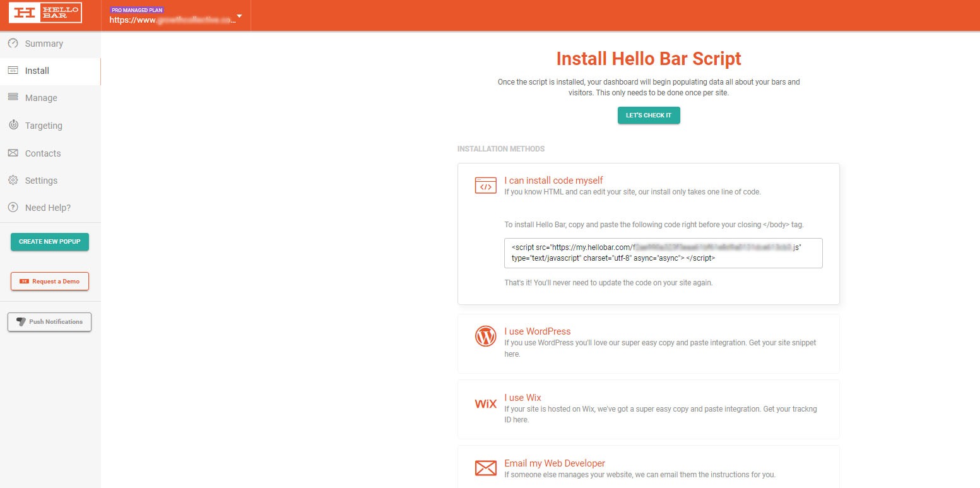Follow the Email my Web Developer link
Screen dimensions: 980x488
click(554, 463)
